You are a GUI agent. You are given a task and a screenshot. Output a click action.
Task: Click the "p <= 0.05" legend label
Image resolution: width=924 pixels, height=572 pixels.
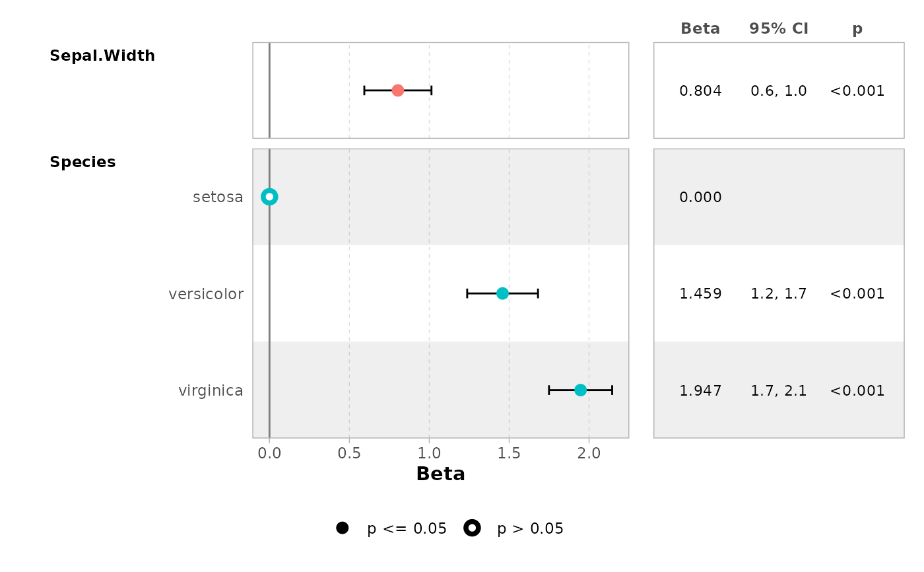pos(407,529)
